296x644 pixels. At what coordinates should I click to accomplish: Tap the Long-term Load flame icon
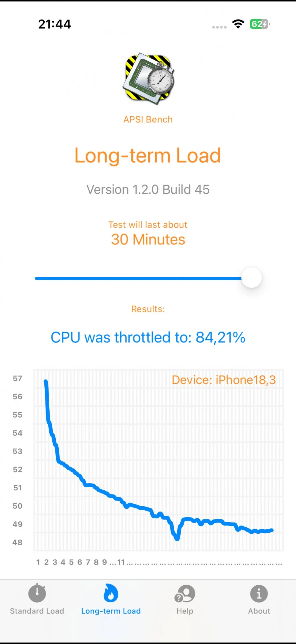pyautogui.click(x=111, y=593)
